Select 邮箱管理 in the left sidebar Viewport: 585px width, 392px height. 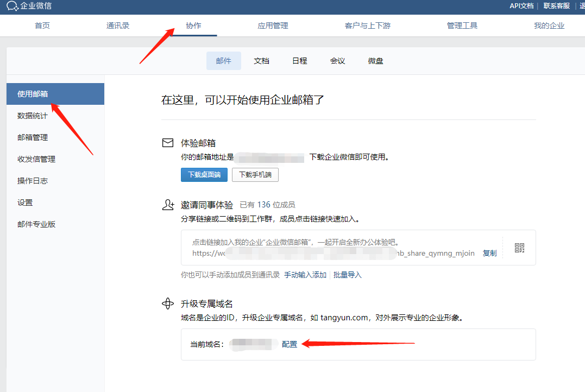[33, 137]
